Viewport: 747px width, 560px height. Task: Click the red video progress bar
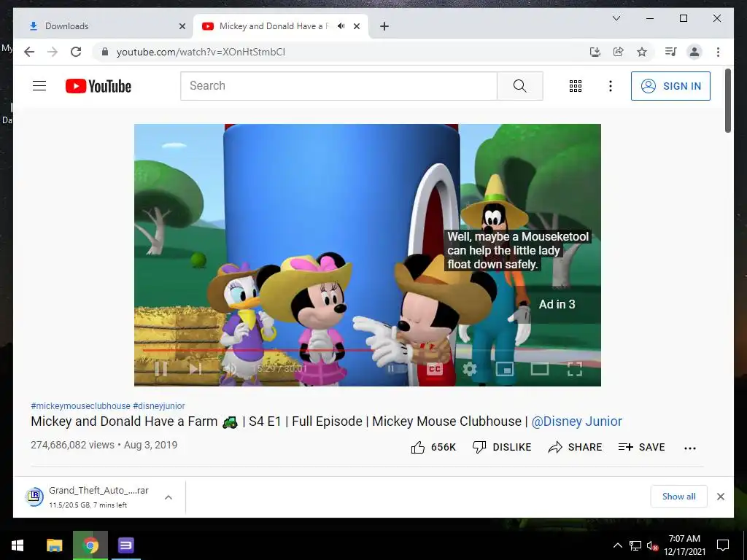coord(260,351)
